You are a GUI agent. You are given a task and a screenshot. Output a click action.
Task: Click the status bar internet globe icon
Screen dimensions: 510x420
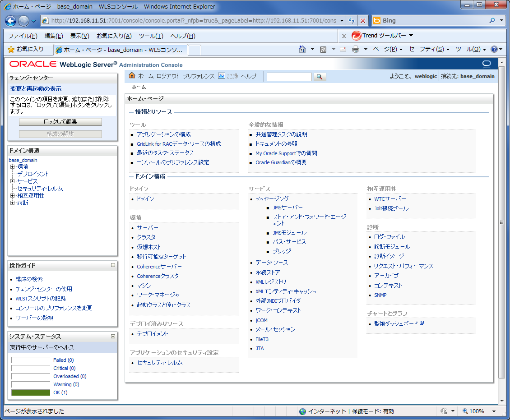point(302,411)
